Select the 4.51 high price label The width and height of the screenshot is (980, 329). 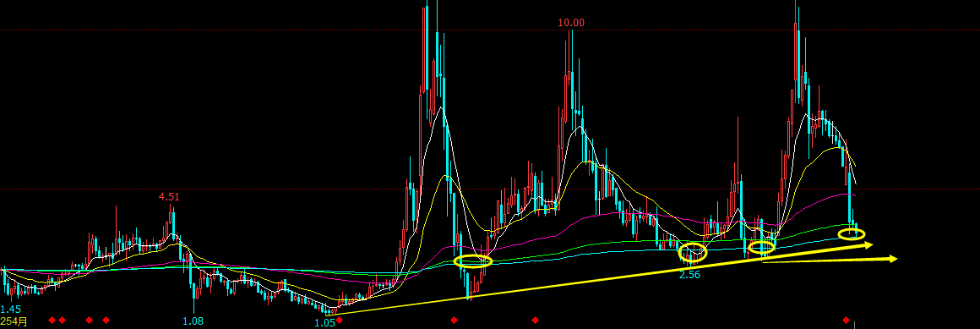point(169,197)
